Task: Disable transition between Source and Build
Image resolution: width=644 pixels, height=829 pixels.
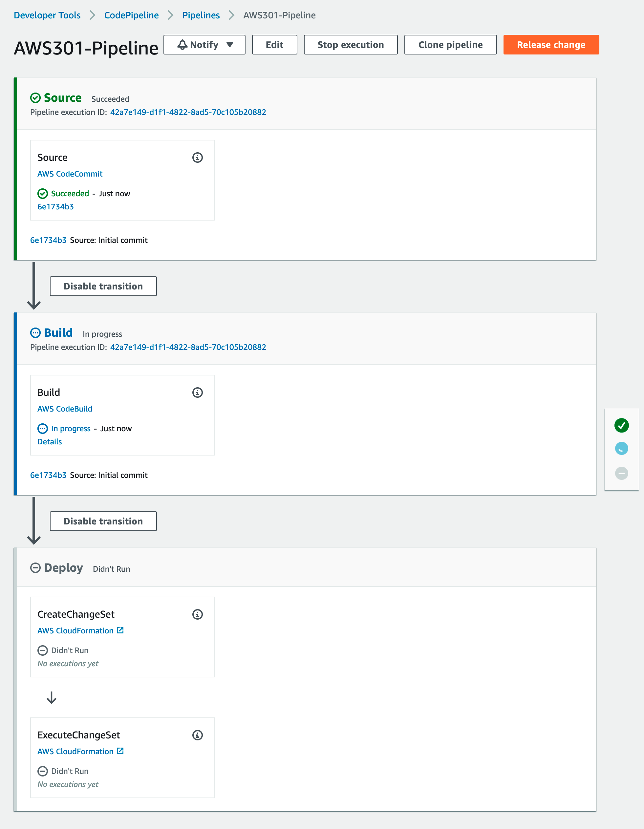Action: [x=103, y=286]
